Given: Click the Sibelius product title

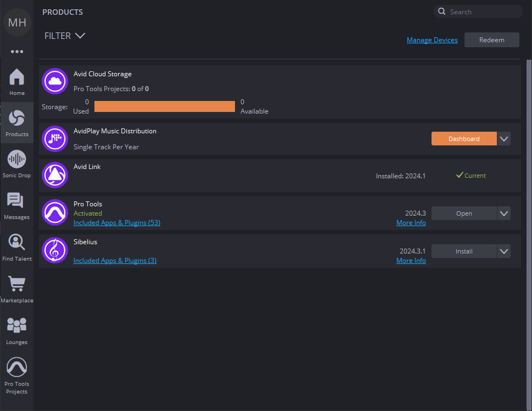Looking at the screenshot, I should [x=85, y=242].
